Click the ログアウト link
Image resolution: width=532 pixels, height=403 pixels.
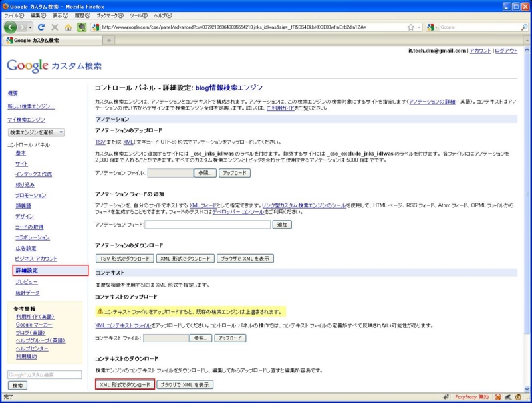(x=506, y=51)
